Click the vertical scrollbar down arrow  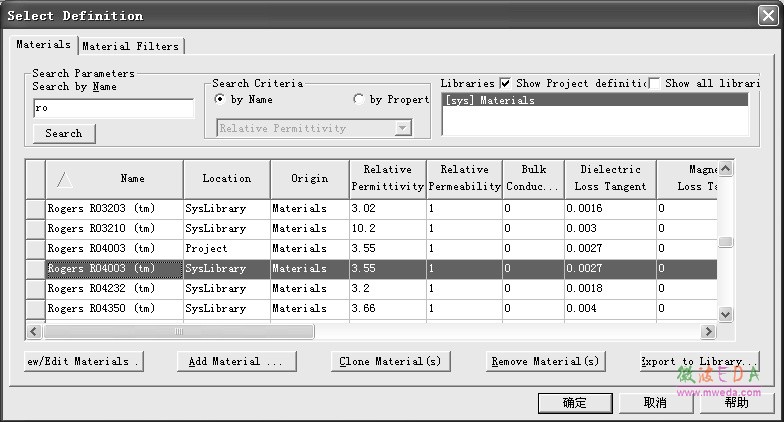click(726, 314)
